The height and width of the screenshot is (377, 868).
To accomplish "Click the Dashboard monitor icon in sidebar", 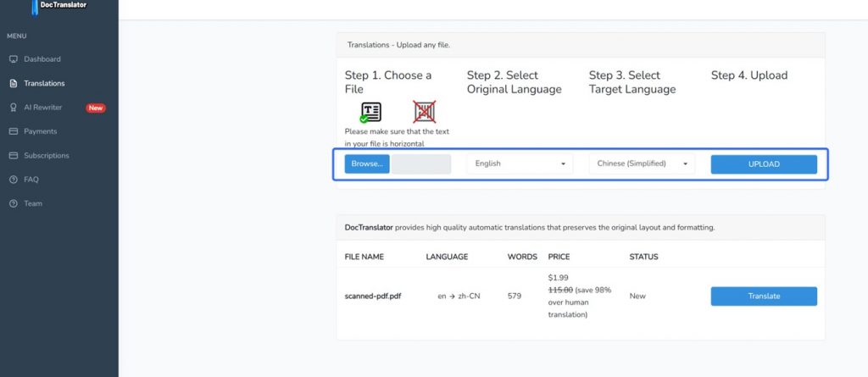I will 13,59.
